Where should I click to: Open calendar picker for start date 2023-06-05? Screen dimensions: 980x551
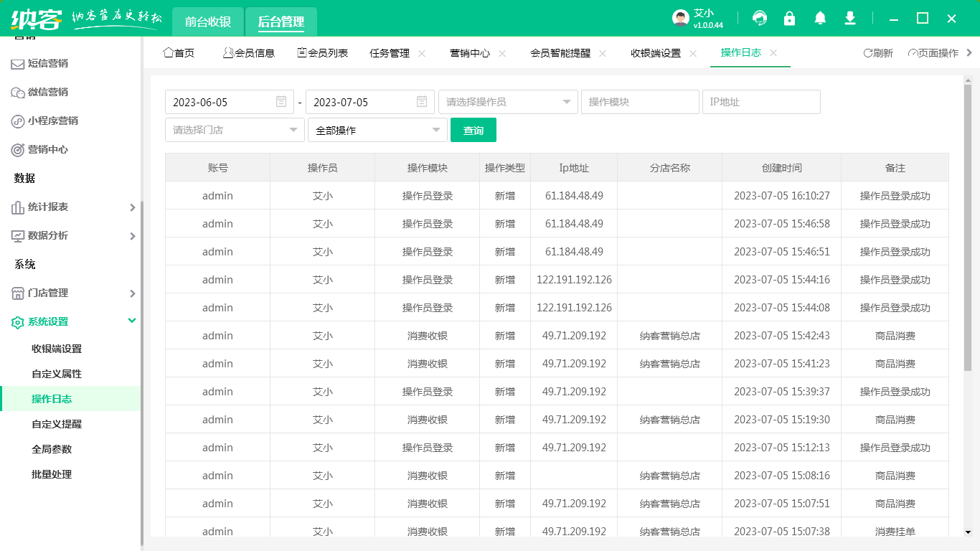pos(281,102)
